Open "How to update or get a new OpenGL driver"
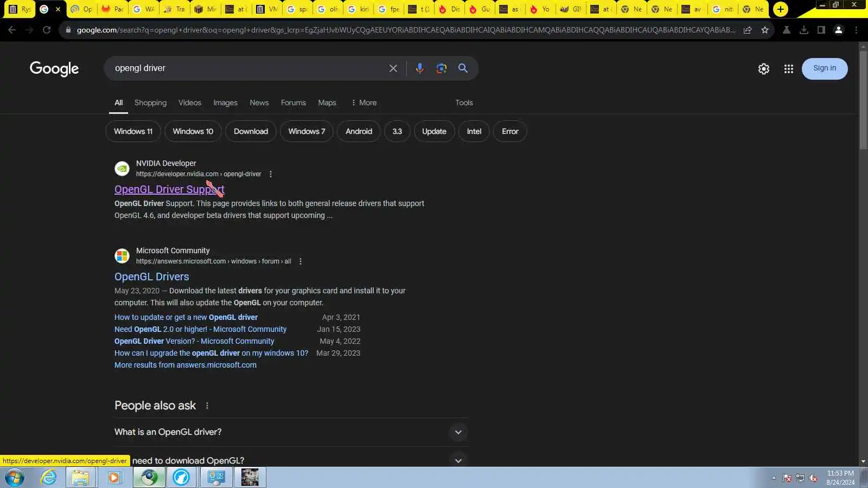The height and width of the screenshot is (488, 868). click(186, 317)
